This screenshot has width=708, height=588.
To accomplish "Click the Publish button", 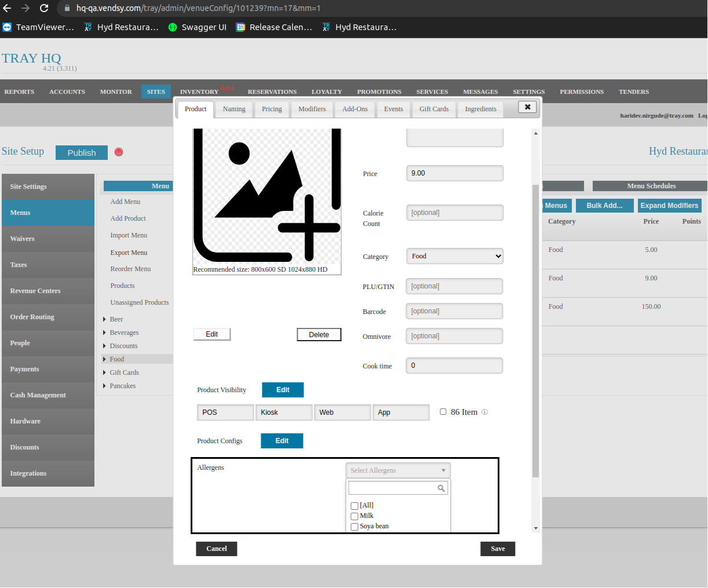I will (x=82, y=152).
